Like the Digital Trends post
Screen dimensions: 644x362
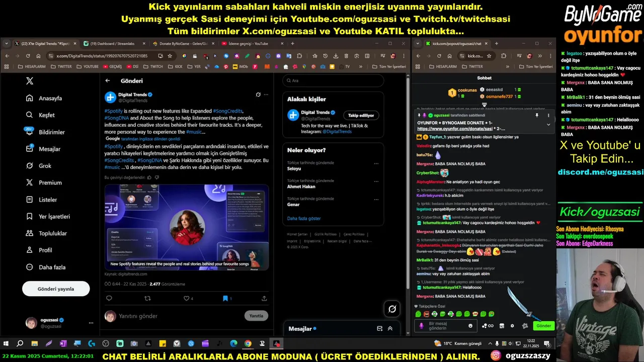click(187, 298)
